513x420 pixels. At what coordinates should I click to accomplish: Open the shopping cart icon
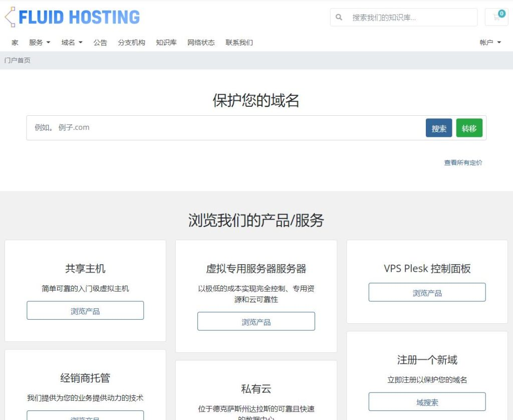pyautogui.click(x=496, y=17)
